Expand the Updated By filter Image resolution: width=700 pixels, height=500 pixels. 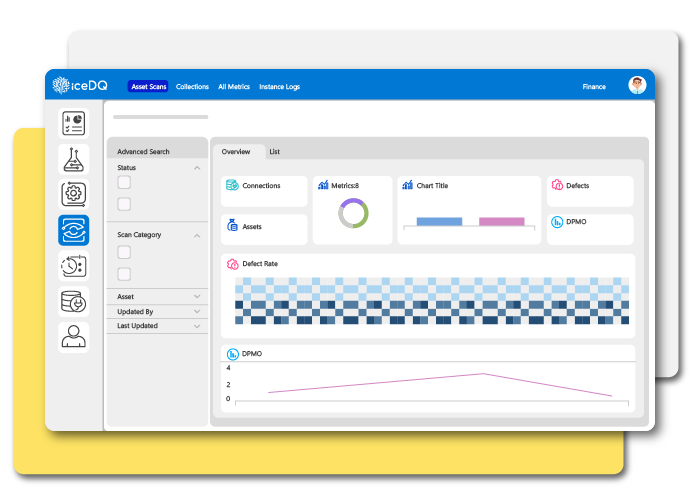197,312
